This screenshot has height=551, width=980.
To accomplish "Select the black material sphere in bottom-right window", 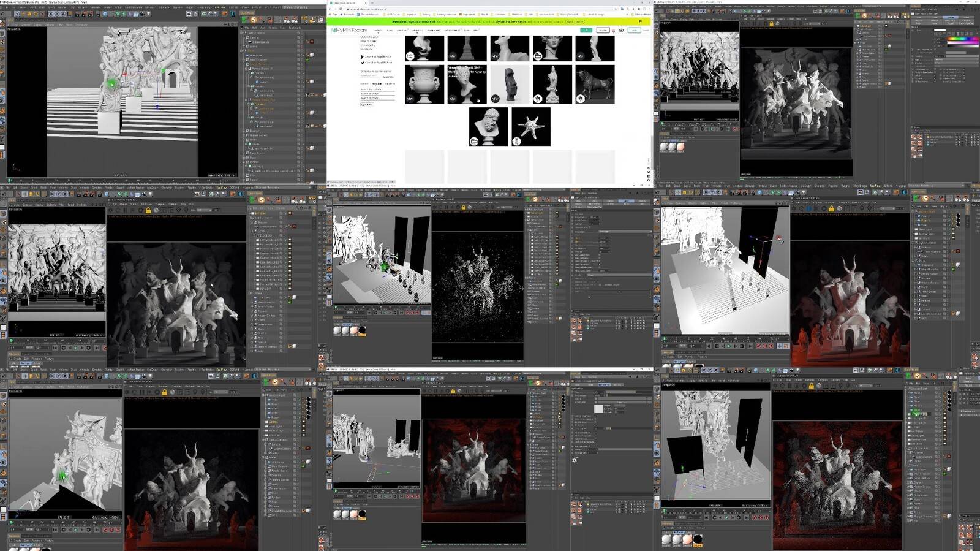I will pyautogui.click(x=698, y=539).
